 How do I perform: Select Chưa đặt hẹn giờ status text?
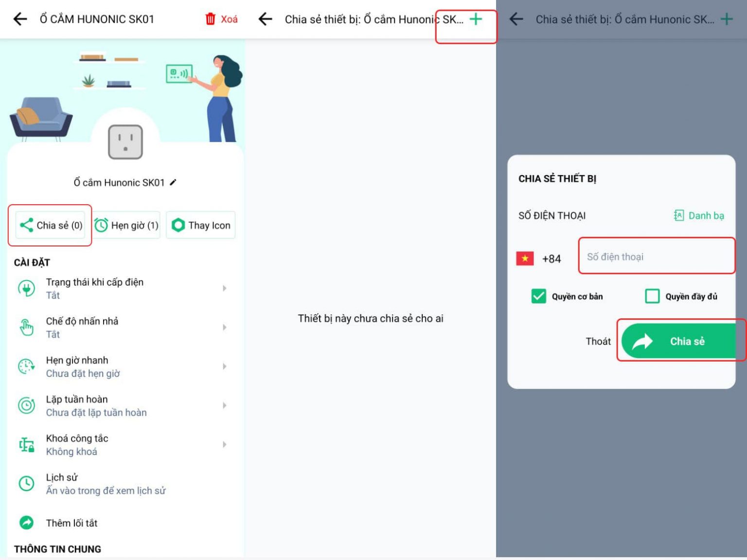(83, 373)
